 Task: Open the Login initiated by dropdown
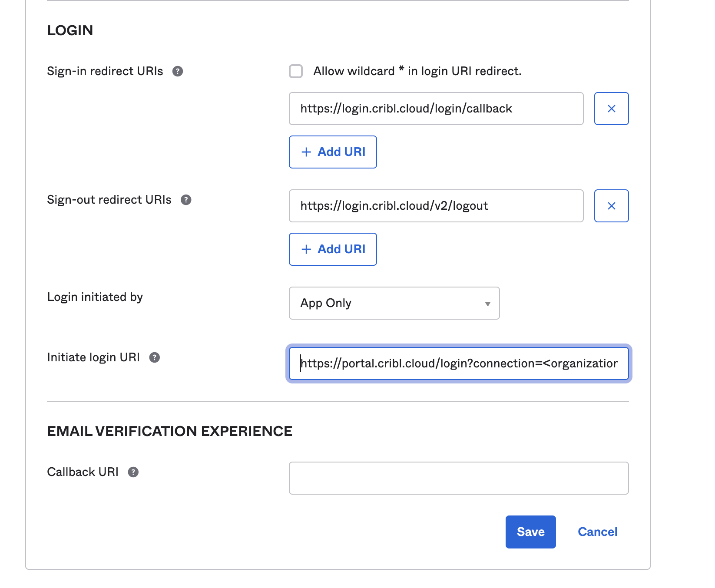(x=394, y=303)
